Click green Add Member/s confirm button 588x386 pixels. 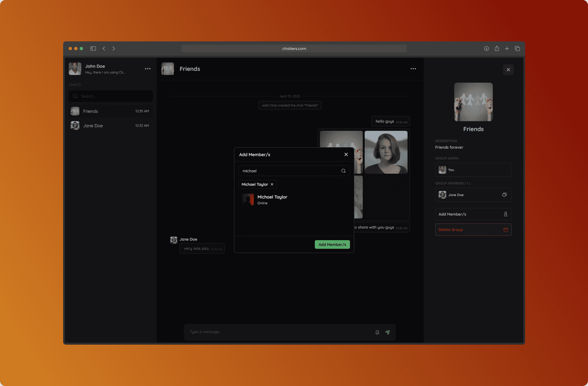[x=332, y=245]
